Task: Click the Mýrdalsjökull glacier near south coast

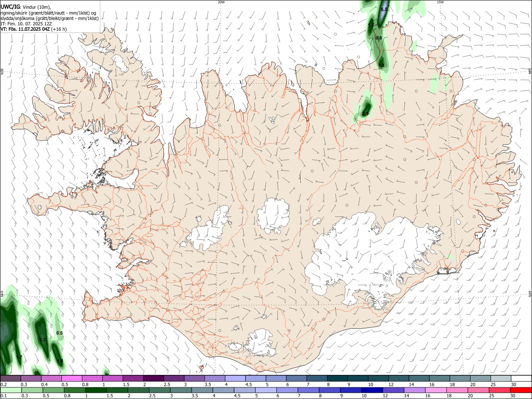Action: [261, 343]
